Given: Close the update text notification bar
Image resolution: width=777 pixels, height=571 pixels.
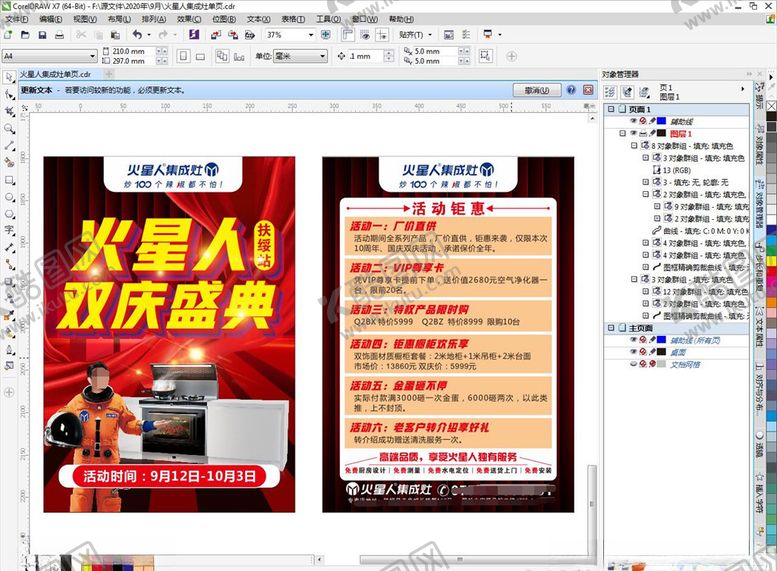Looking at the screenshot, I should pos(588,90).
